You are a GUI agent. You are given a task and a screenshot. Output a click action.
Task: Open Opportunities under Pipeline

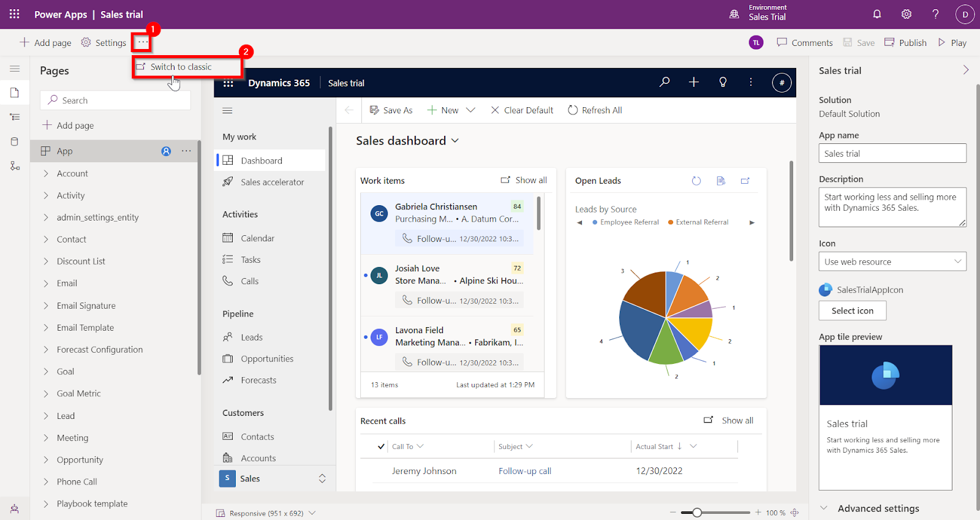click(x=271, y=358)
